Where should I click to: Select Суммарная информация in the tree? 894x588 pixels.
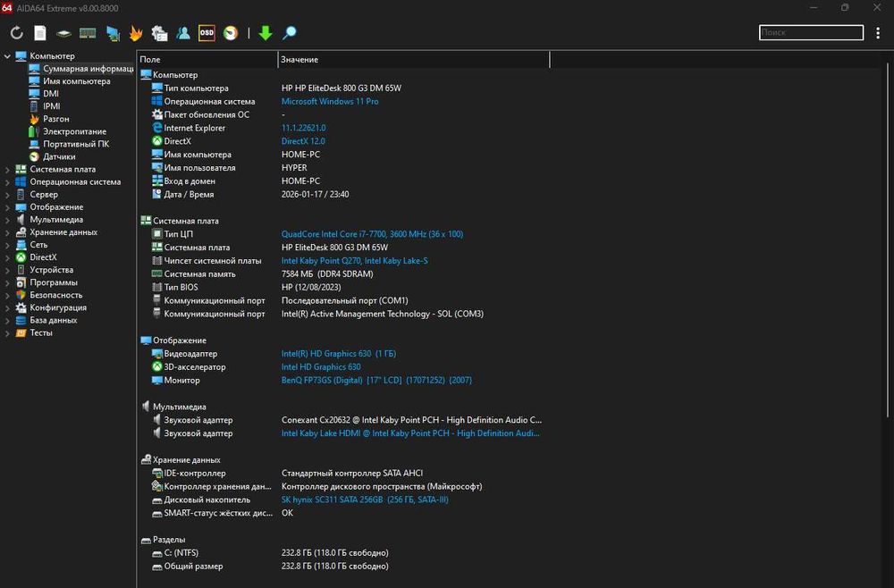[81, 69]
